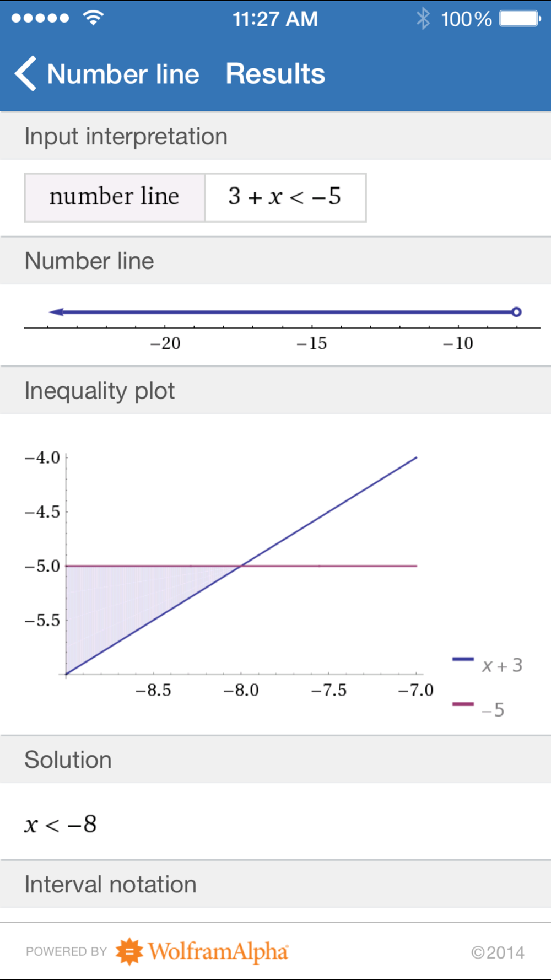Tap the battery indicator icon

[520, 19]
